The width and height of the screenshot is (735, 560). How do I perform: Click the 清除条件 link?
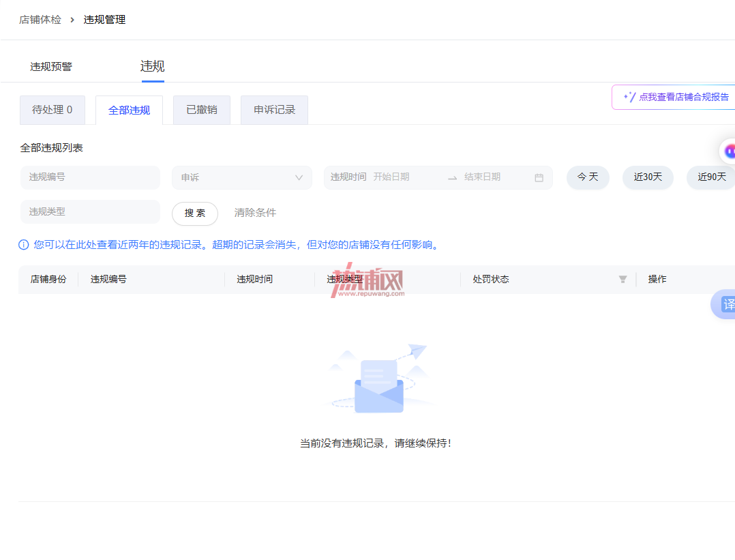(255, 213)
